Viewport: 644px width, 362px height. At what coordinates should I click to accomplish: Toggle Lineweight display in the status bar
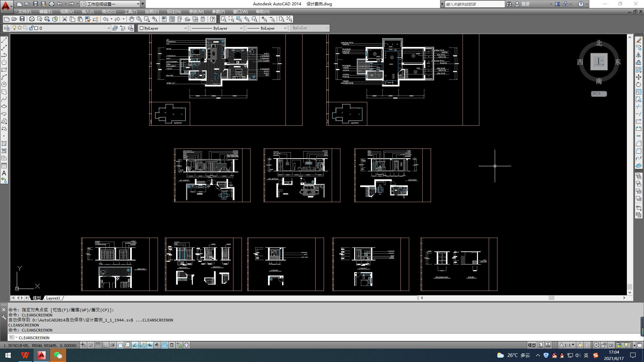[x=157, y=345]
